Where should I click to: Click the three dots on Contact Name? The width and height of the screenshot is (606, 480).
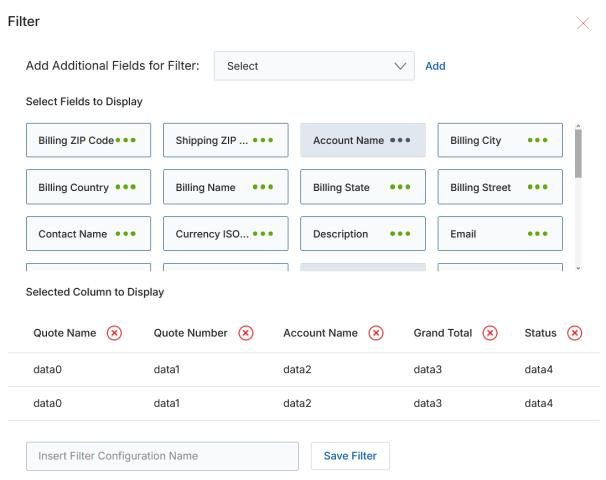coord(126,234)
